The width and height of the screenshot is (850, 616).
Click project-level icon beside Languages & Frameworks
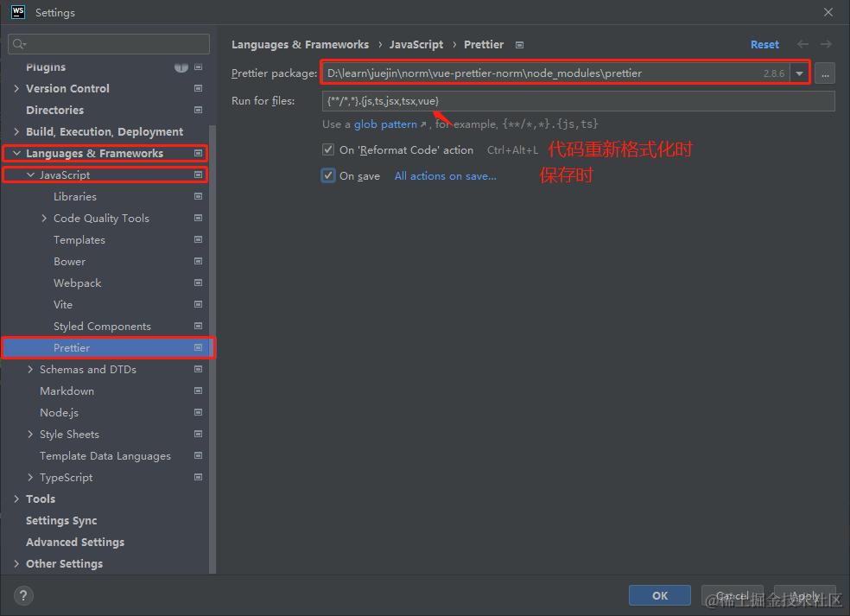199,154
